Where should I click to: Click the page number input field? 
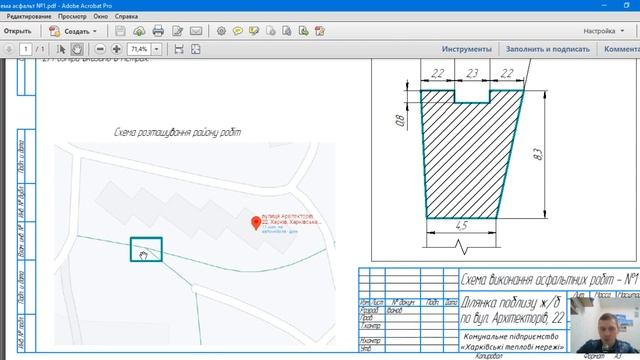click(25, 49)
